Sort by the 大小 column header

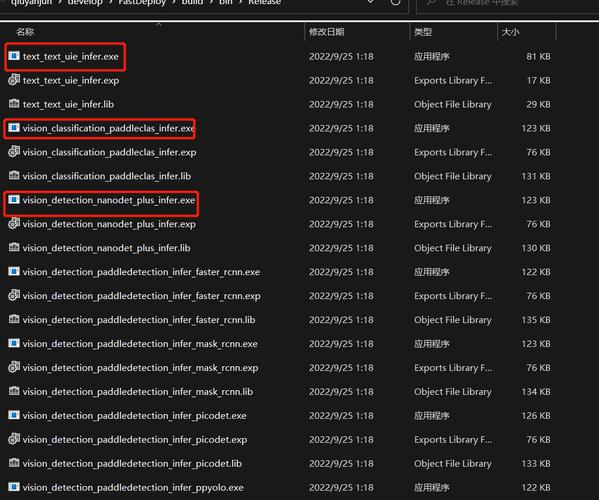pos(510,32)
